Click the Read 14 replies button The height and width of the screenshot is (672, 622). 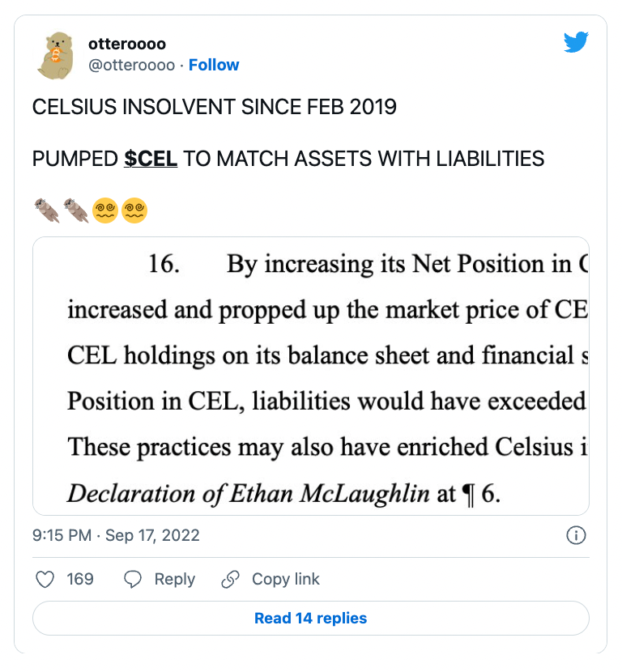pyautogui.click(x=311, y=618)
